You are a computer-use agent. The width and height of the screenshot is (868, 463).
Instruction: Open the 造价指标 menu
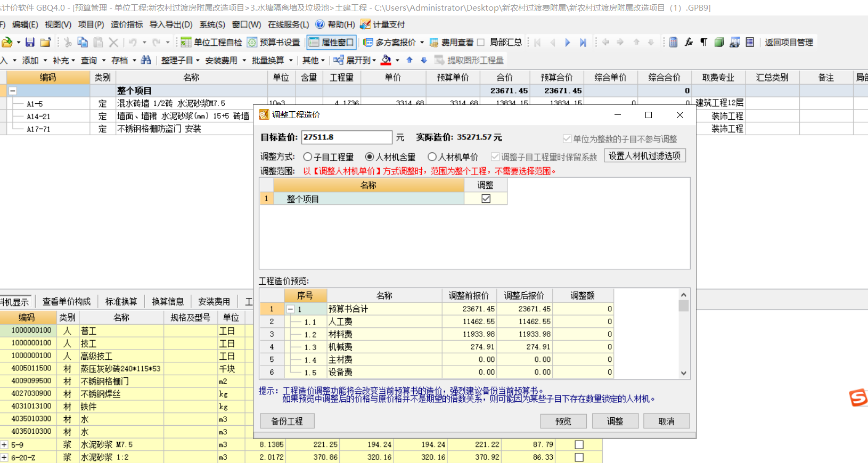click(127, 24)
